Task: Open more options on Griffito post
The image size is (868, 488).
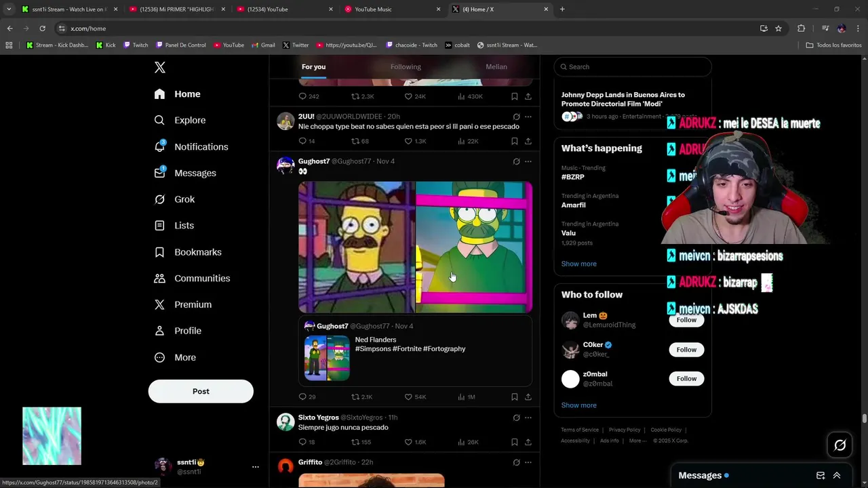Action: 528,462
